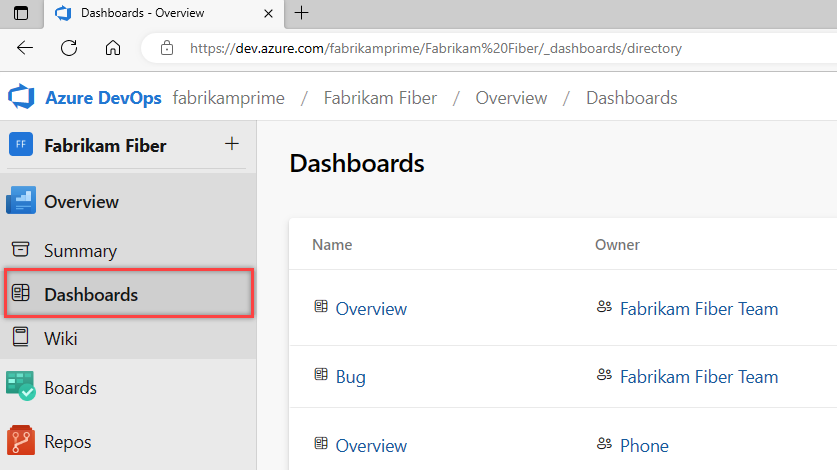The image size is (837, 470).
Task: Close the Dashboards - Overview tab
Action: [x=269, y=13]
